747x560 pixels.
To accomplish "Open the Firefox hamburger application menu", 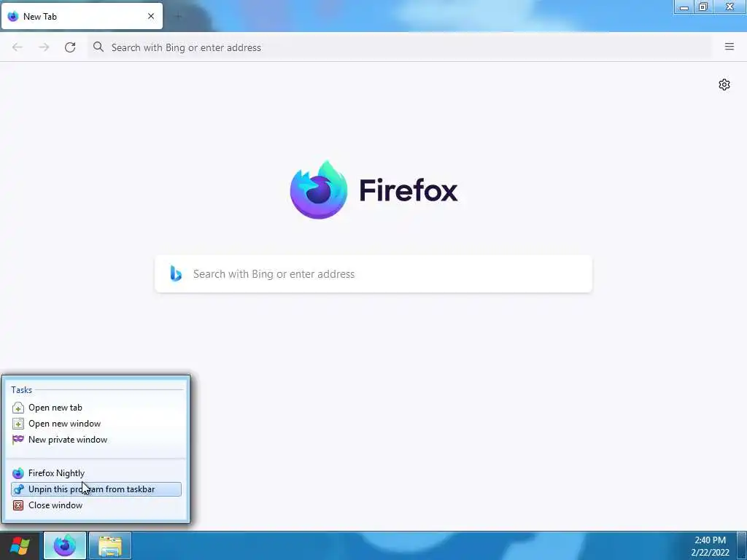I will pos(729,47).
